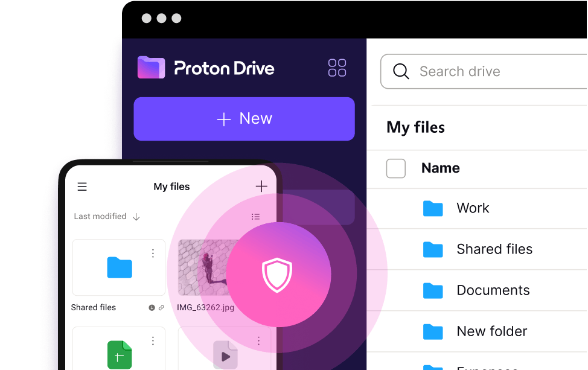This screenshot has height=370, width=588.
Task: Open the Documents folder
Action: [493, 290]
